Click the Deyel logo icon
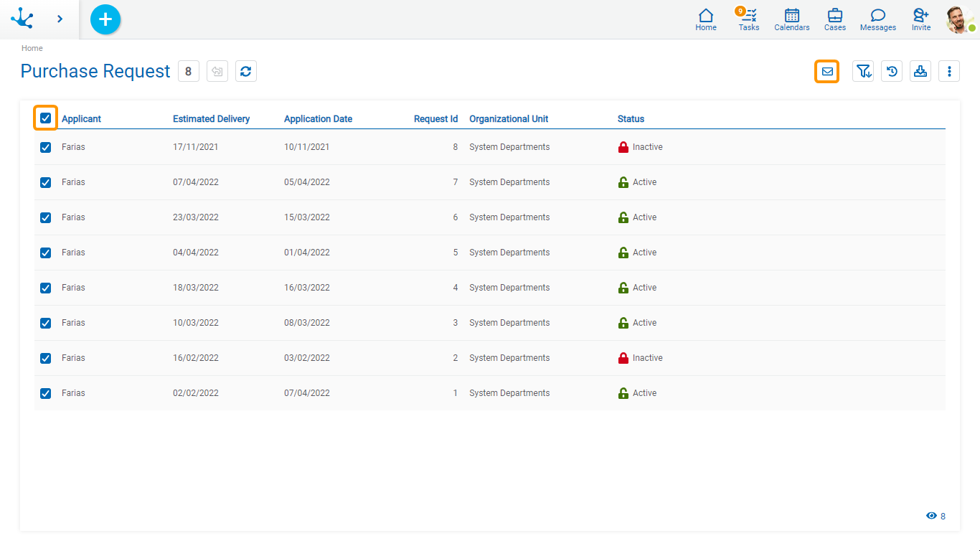Screen dimensions: 980x551 coord(22,19)
